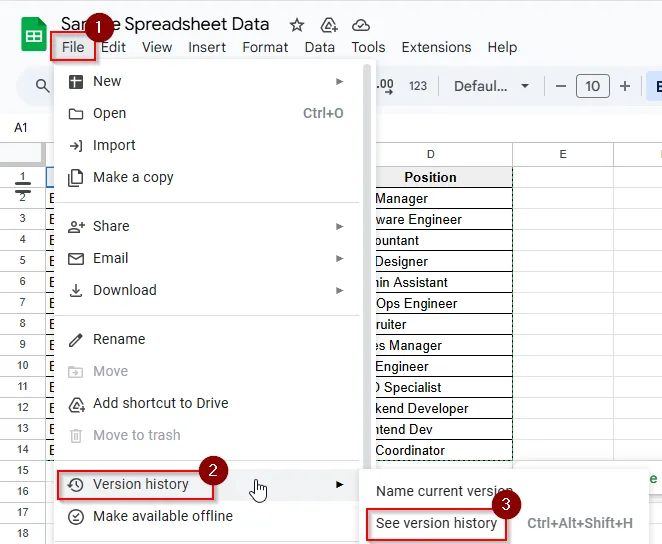Click the Position header cell
Image resolution: width=662 pixels, height=544 pixels.
pos(444,177)
